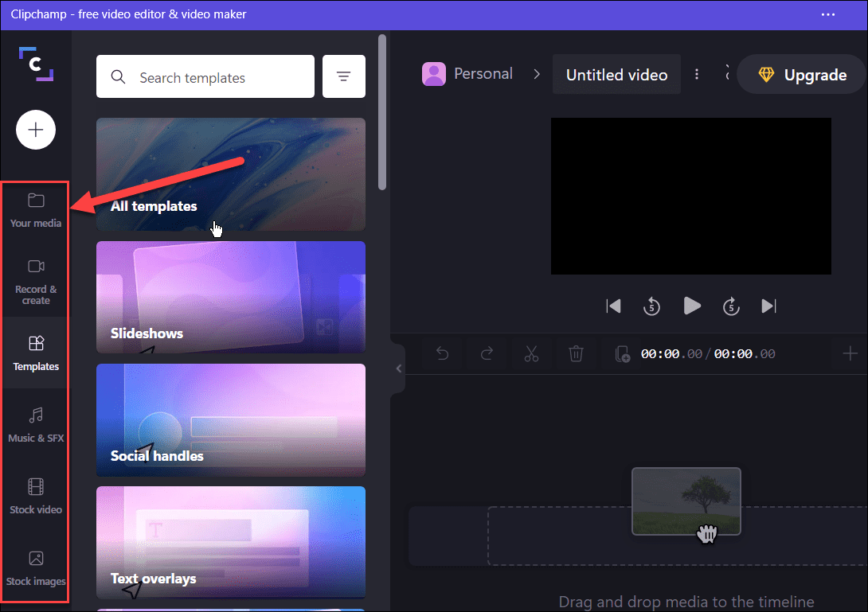This screenshot has height=612, width=868.
Task: Click the add media plus button
Action: [x=35, y=130]
